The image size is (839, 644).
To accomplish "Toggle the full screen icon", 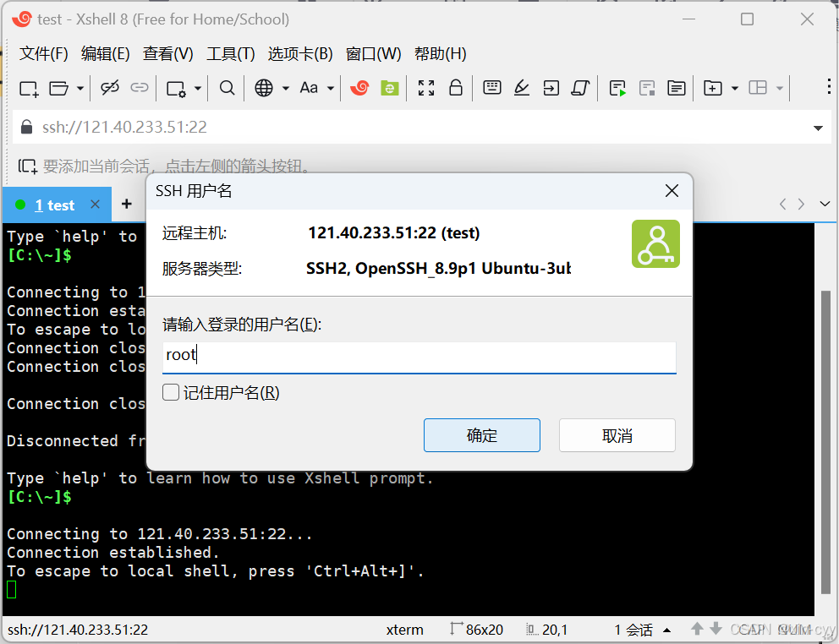I will click(x=426, y=88).
